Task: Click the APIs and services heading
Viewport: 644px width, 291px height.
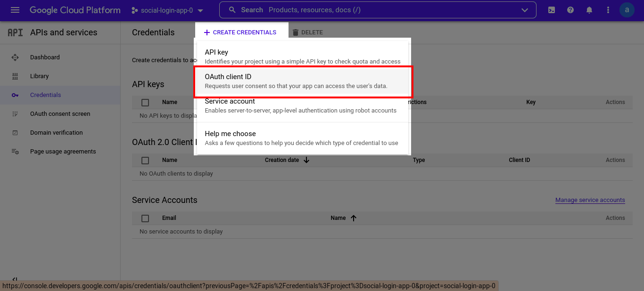Action: click(x=64, y=32)
